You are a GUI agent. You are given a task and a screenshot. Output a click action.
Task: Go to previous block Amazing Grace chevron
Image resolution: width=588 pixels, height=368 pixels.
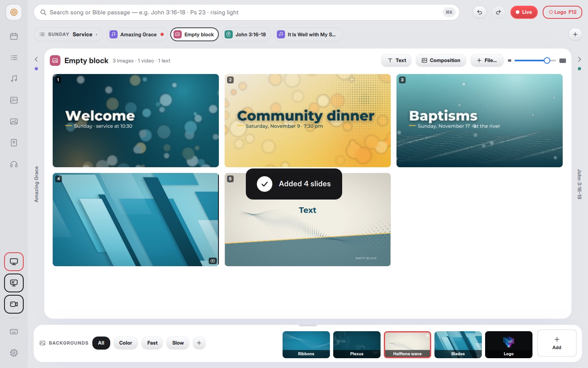point(36,59)
